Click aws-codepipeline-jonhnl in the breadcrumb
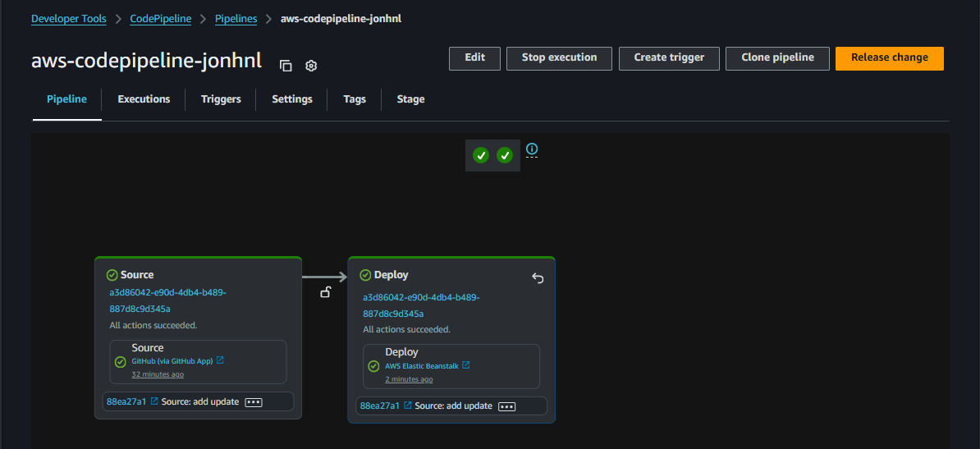Screen dimensions: 980x449 341,19
